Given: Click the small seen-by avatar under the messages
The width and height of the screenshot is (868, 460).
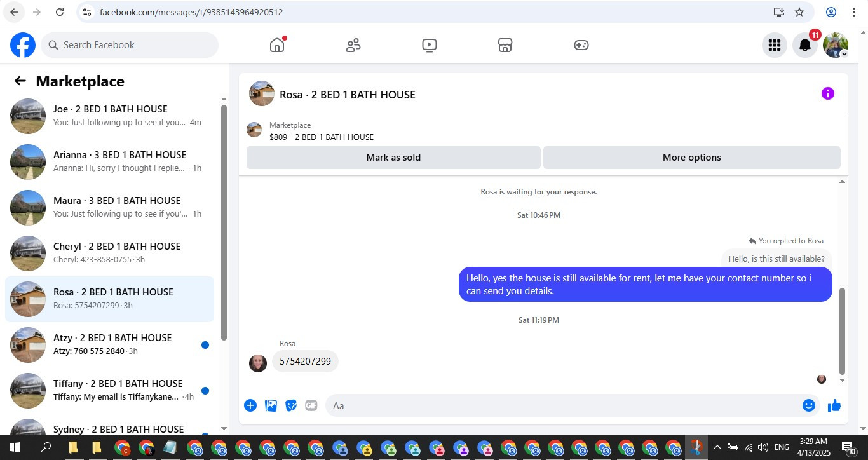Looking at the screenshot, I should 822,379.
